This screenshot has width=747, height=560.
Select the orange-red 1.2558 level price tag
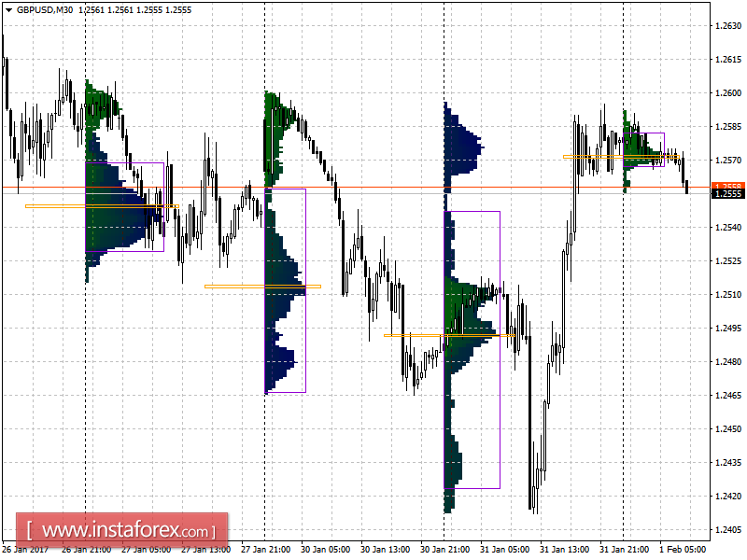pyautogui.click(x=728, y=186)
